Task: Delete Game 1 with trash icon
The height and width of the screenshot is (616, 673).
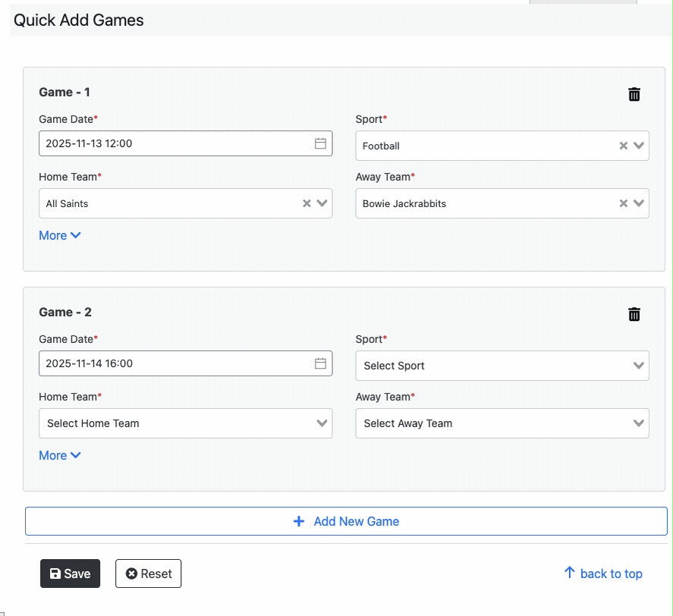Action: click(634, 94)
